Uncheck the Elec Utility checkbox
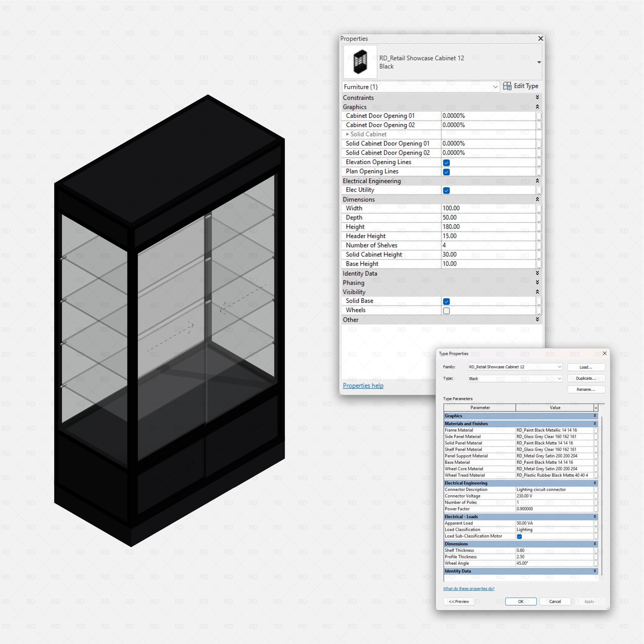644x644 pixels. tap(446, 190)
